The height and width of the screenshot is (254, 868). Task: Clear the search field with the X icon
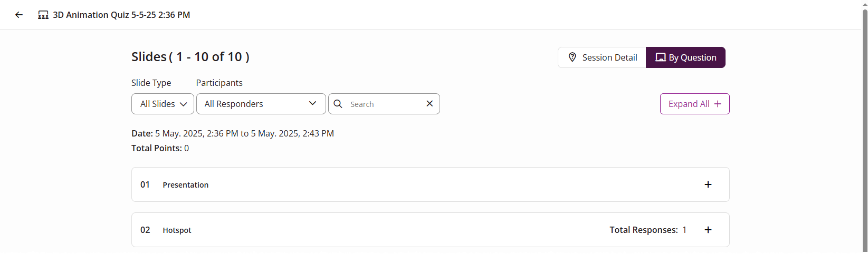click(x=430, y=104)
